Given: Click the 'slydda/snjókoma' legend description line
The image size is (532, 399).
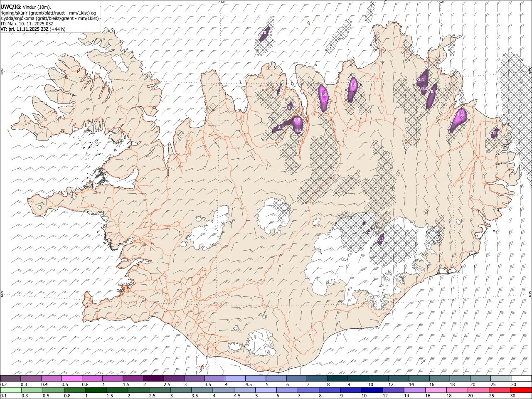Looking at the screenshot, I should (x=49, y=18).
